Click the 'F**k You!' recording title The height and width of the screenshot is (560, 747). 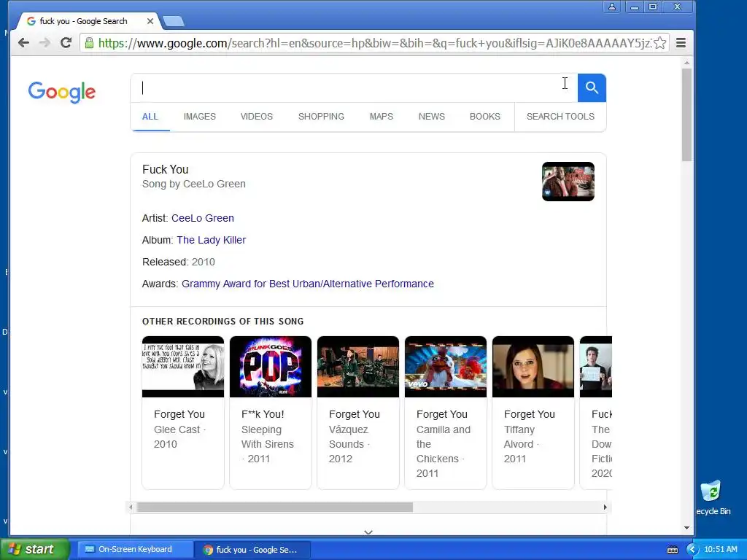263,414
